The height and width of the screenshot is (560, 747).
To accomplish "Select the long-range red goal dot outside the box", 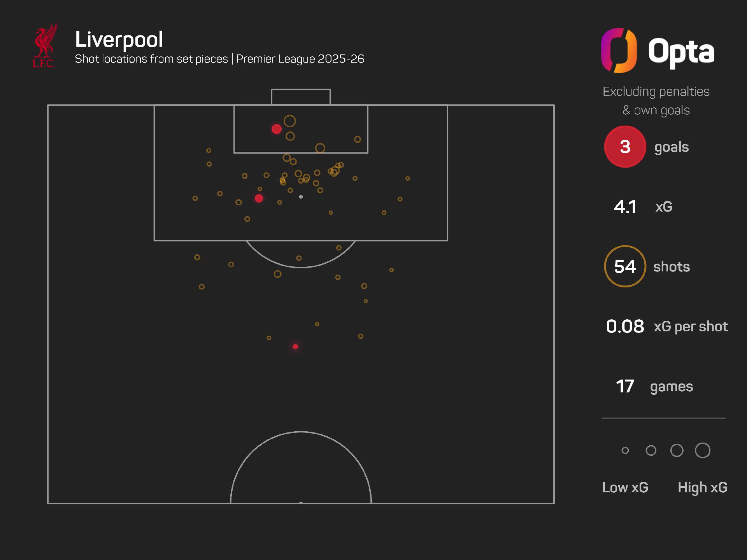I will click(295, 346).
